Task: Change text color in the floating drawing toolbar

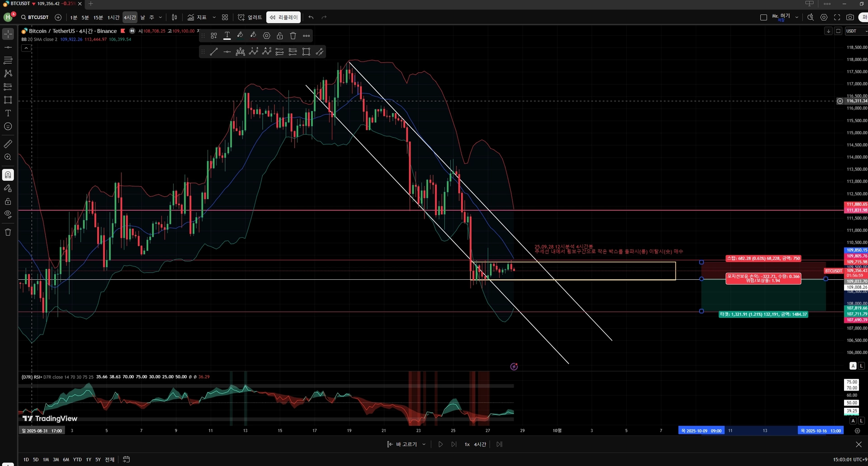Action: [x=227, y=36]
